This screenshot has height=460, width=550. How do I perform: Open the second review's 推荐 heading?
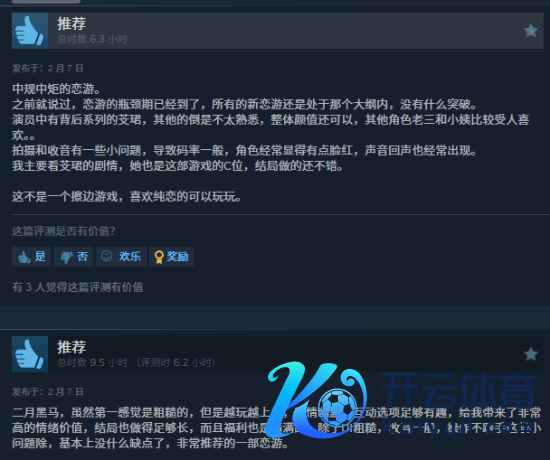pyautogui.click(x=72, y=347)
